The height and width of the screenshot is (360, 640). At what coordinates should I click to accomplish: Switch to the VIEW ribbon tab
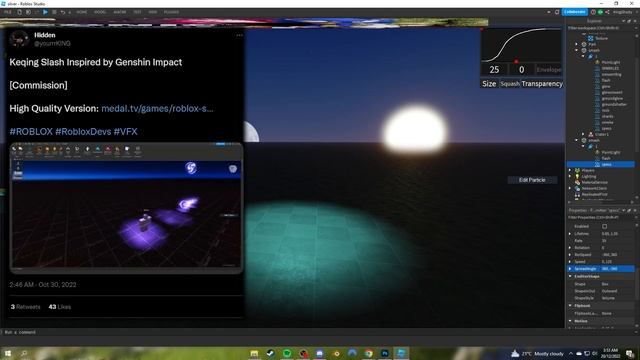pos(153,12)
